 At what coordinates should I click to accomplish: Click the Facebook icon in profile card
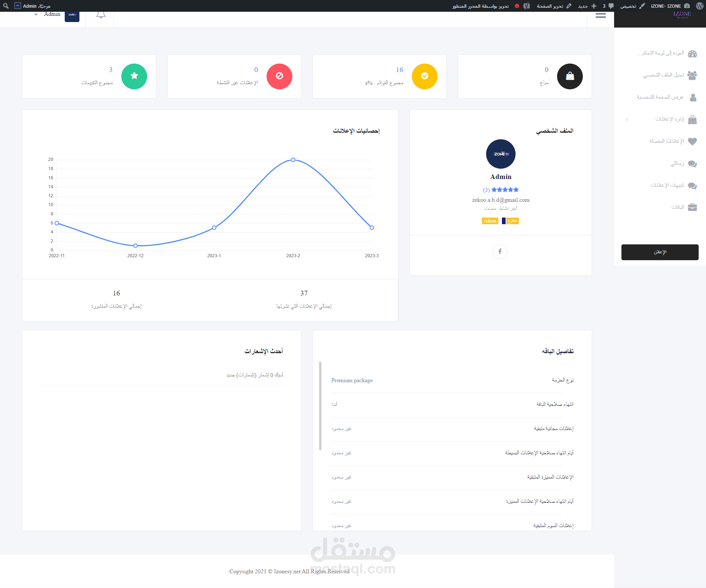[x=500, y=251]
